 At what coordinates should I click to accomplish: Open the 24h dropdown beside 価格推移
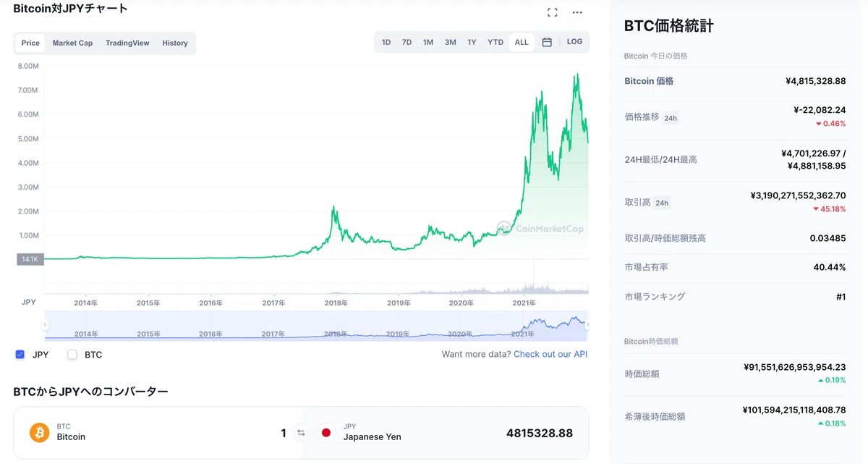671,118
